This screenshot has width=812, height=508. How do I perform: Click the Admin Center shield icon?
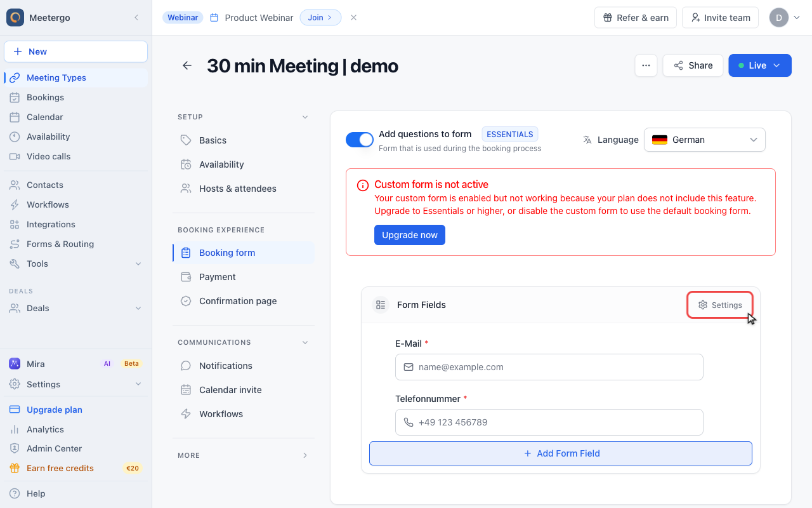15,448
